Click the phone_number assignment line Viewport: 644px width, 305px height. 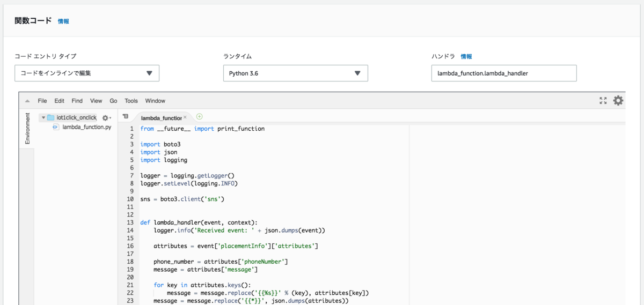pyautogui.click(x=221, y=262)
